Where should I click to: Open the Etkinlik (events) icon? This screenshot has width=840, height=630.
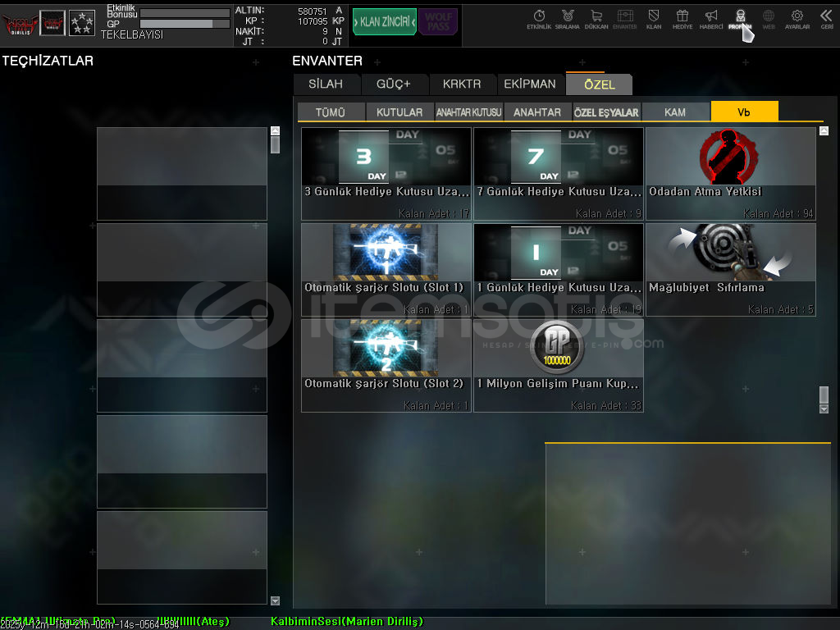(539, 18)
